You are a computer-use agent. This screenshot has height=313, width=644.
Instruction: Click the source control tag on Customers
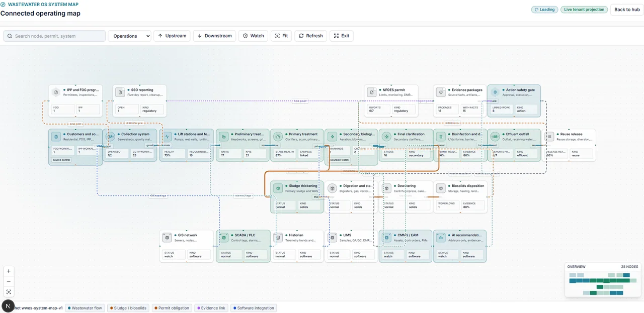tap(62, 160)
